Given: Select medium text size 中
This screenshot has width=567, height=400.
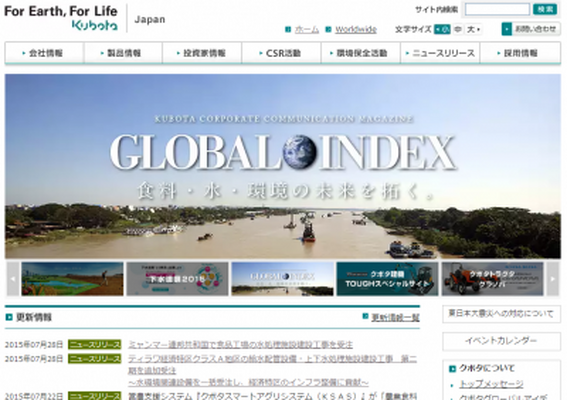Looking at the screenshot, I should click(458, 29).
